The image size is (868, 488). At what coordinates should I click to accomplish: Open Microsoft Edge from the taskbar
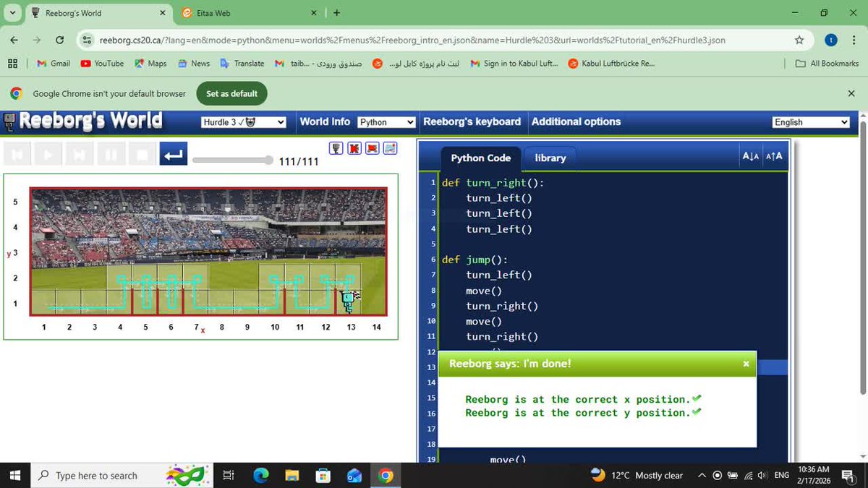tap(261, 476)
